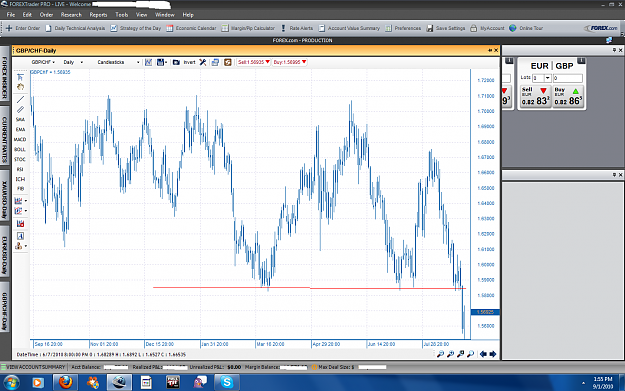
Task: Expand second indicators list dropdown in left toolbar
Action: [26, 211]
